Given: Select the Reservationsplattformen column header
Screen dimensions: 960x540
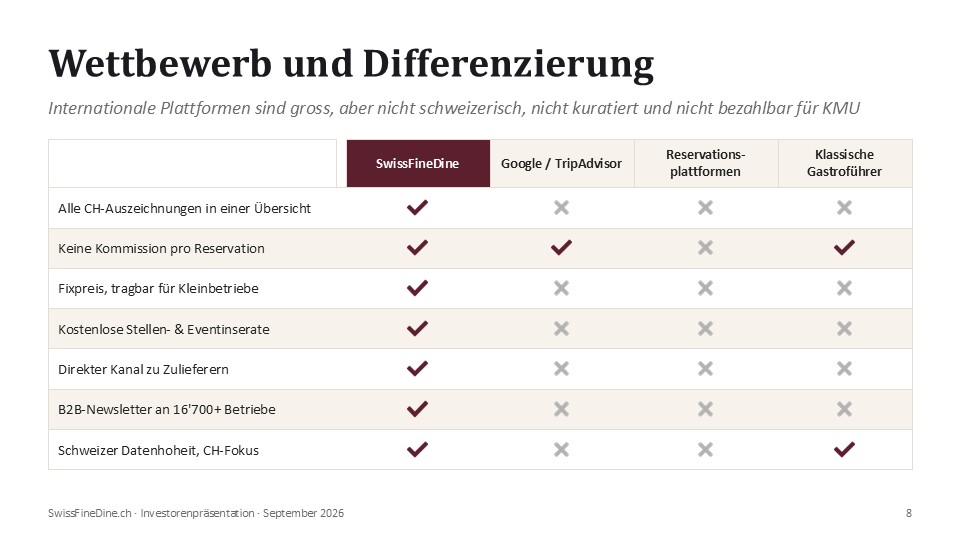Looking at the screenshot, I should [x=706, y=163].
